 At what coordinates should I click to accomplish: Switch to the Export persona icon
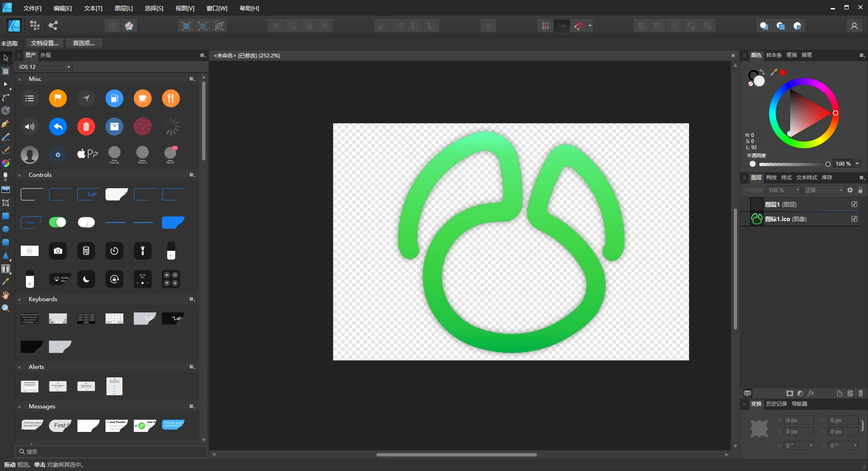click(x=53, y=25)
